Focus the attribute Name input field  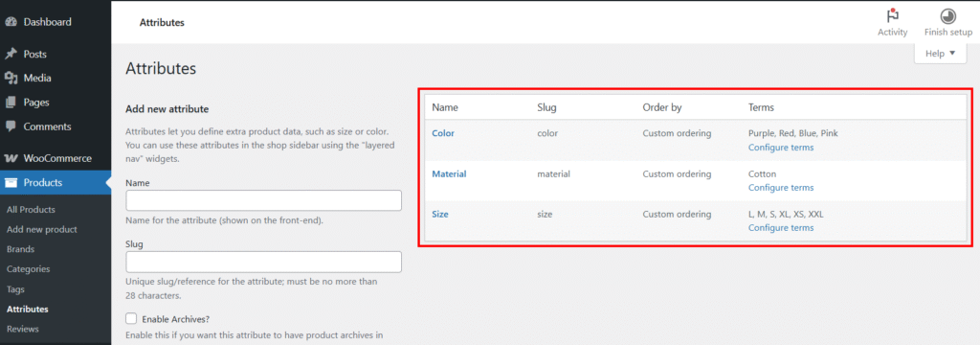(263, 200)
